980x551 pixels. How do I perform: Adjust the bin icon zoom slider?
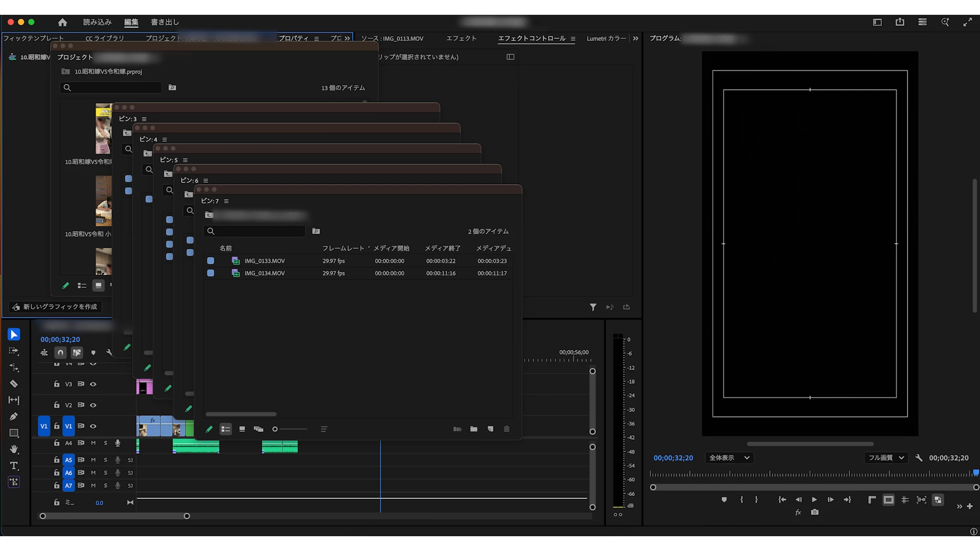pyautogui.click(x=276, y=429)
